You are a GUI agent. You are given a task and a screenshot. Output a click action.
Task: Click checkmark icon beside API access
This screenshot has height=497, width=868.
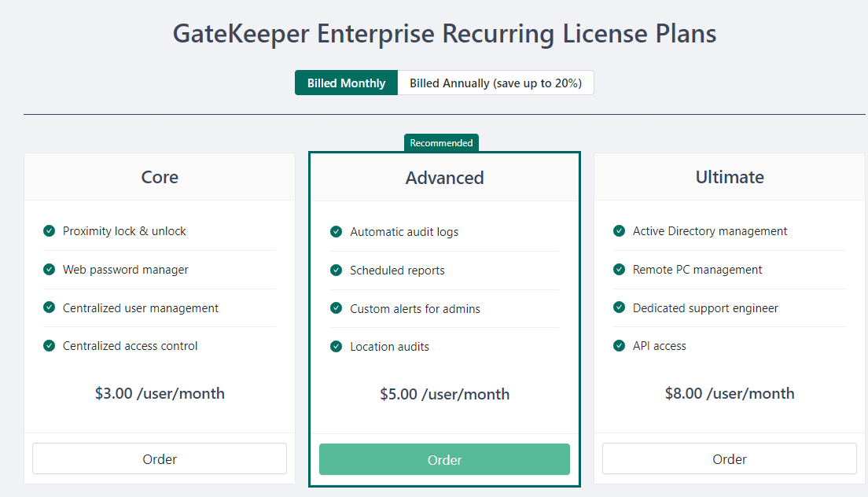(619, 346)
